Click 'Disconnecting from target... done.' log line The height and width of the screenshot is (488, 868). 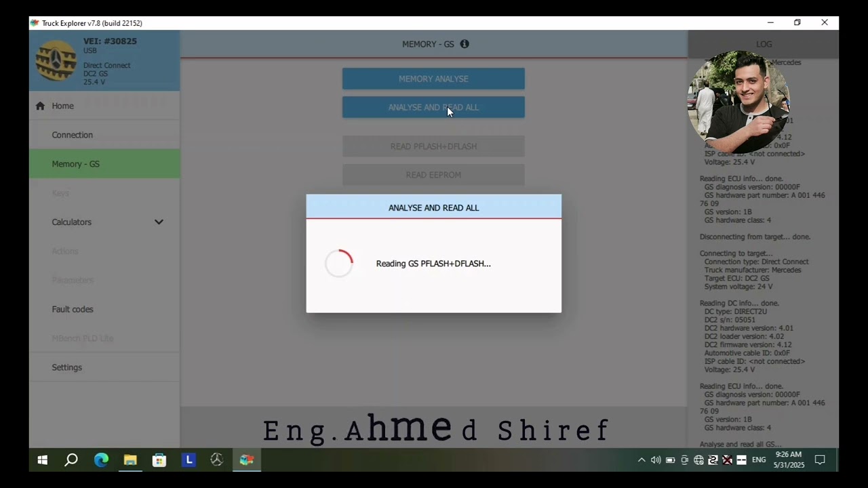(x=755, y=237)
